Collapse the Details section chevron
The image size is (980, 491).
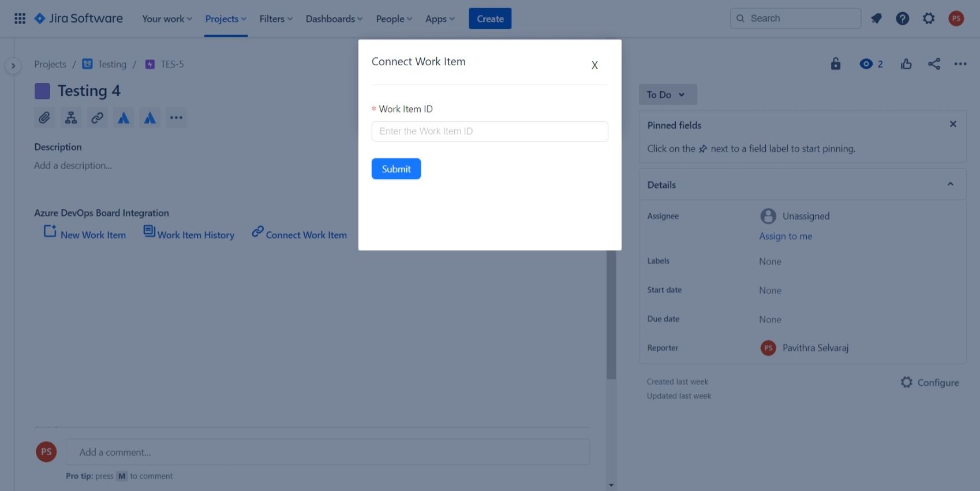[x=950, y=184]
